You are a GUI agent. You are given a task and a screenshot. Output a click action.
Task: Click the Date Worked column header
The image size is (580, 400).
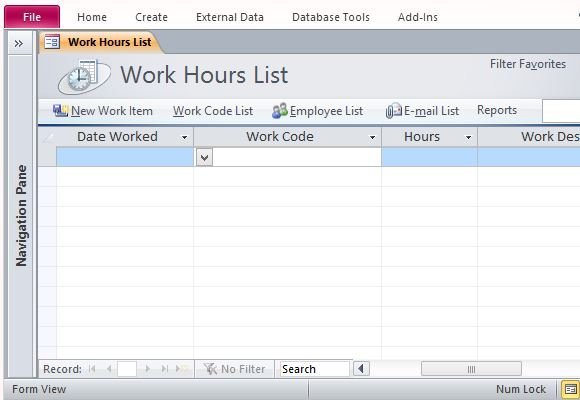tap(125, 137)
